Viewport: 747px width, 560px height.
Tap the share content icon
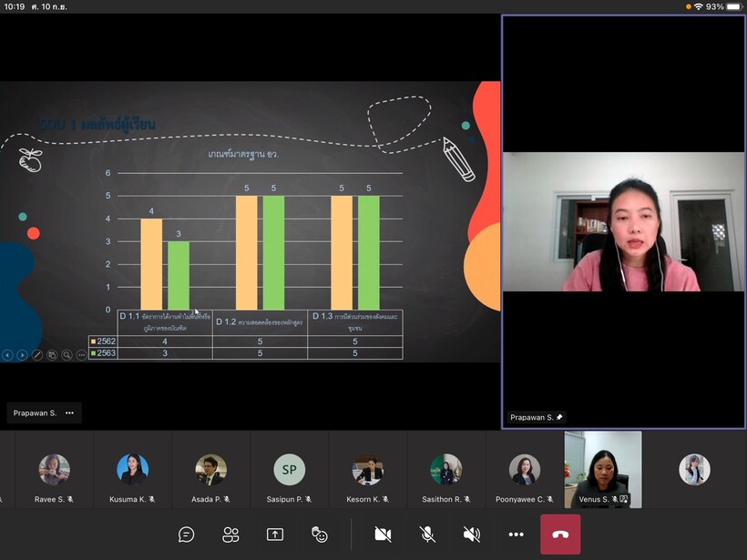click(275, 535)
